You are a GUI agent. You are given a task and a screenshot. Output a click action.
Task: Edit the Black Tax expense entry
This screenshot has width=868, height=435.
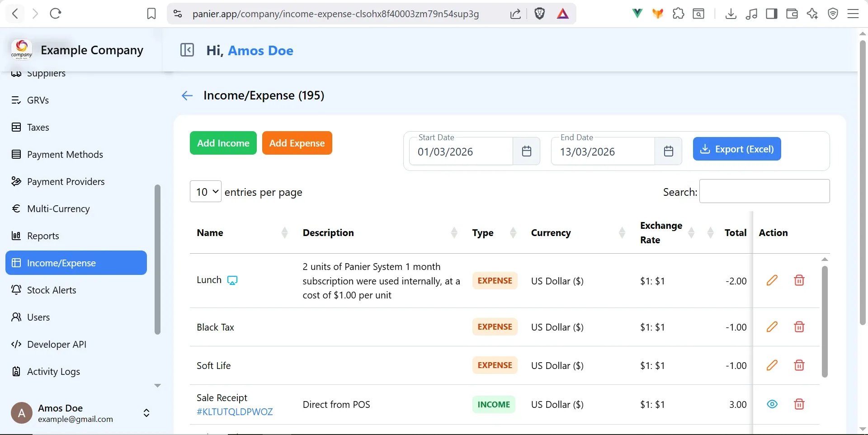click(x=772, y=326)
